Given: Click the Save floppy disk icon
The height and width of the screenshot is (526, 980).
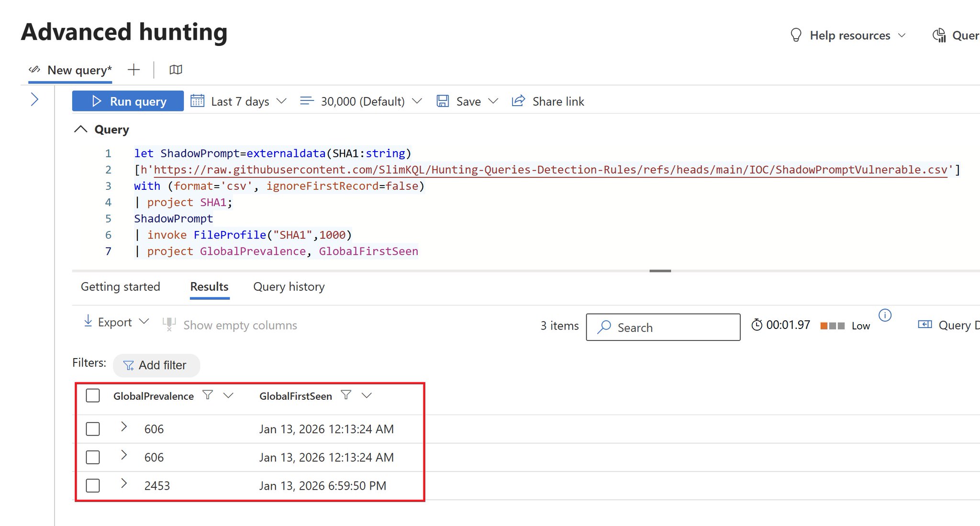Looking at the screenshot, I should [443, 101].
